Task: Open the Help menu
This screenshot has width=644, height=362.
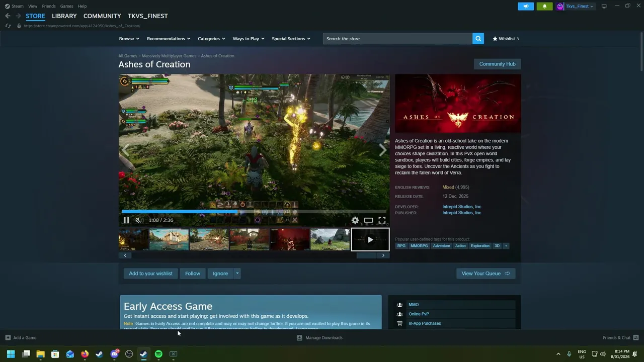Action: click(x=82, y=6)
